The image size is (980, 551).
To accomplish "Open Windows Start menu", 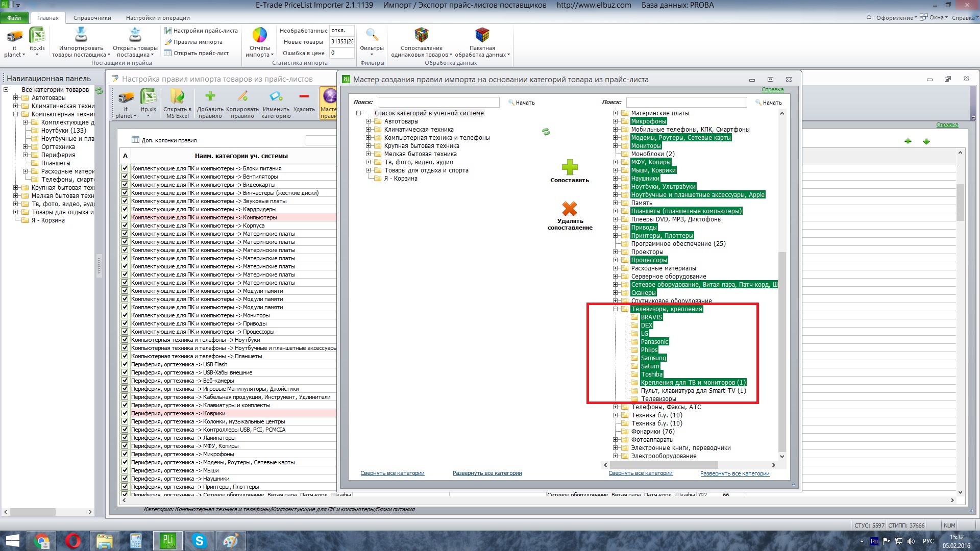I will pos(12,541).
